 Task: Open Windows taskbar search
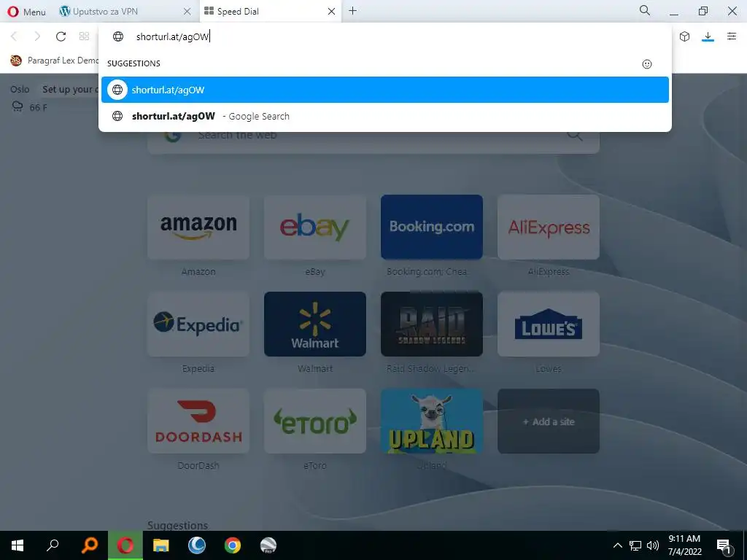tap(53, 545)
